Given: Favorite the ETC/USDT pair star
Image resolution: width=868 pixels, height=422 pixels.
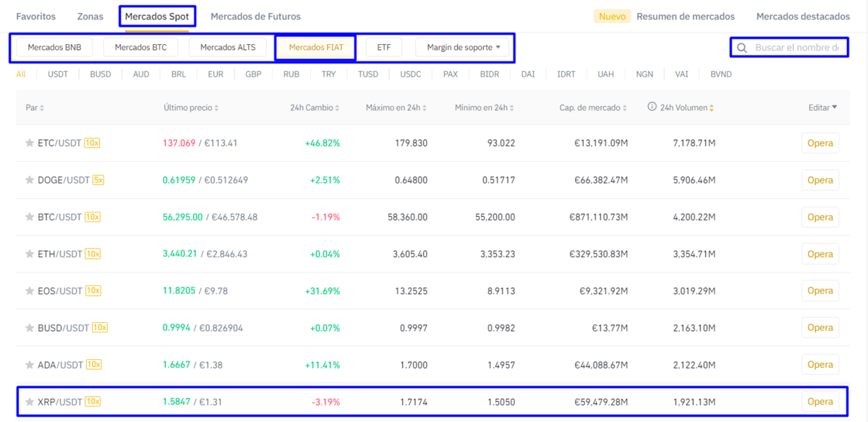Looking at the screenshot, I should (30, 143).
